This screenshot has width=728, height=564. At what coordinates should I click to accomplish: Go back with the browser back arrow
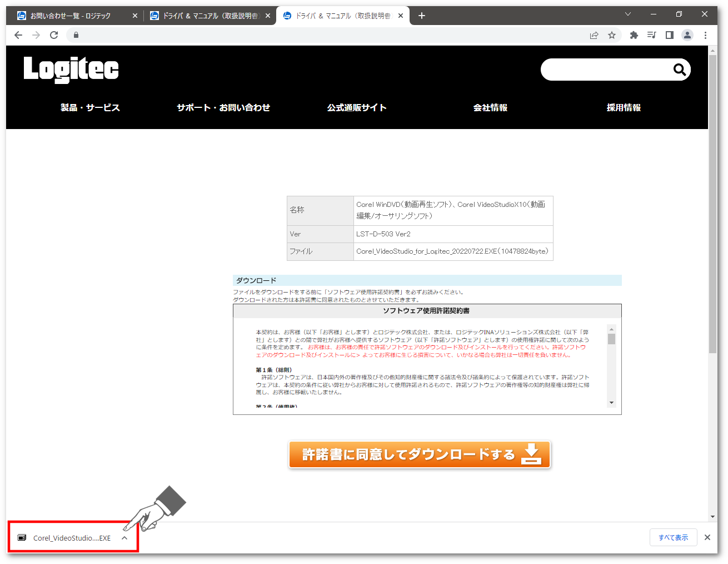18,35
